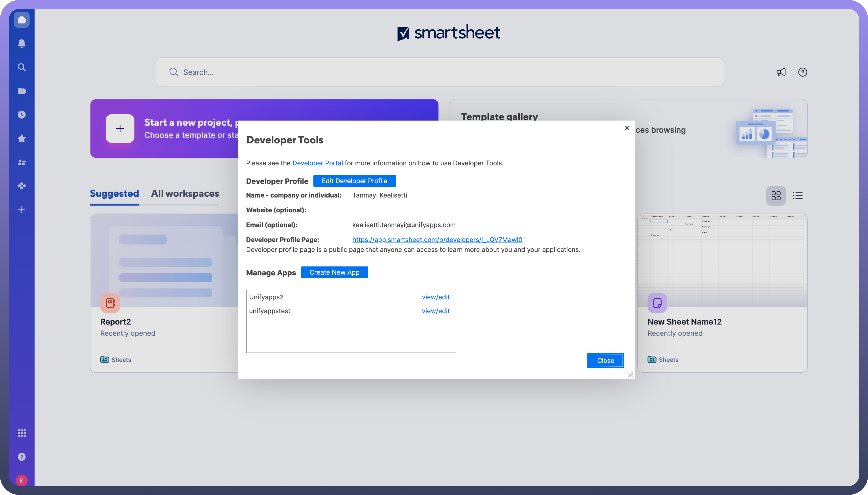Switch to list view toggle
The width and height of the screenshot is (868, 495).
798,196
